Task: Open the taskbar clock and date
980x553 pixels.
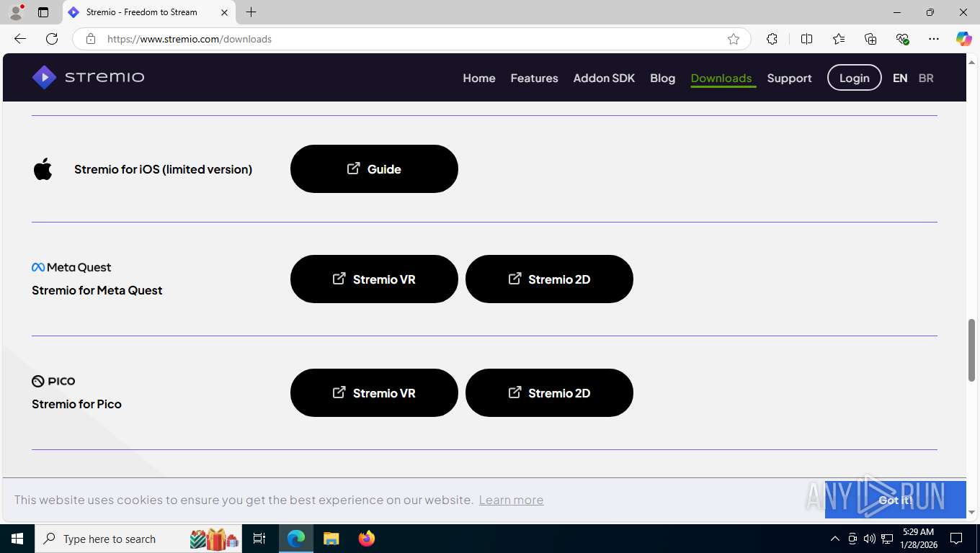Action: pos(918,539)
